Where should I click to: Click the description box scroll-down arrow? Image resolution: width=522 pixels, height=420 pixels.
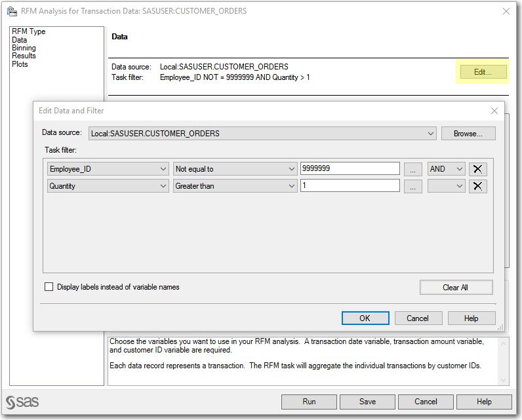503,380
